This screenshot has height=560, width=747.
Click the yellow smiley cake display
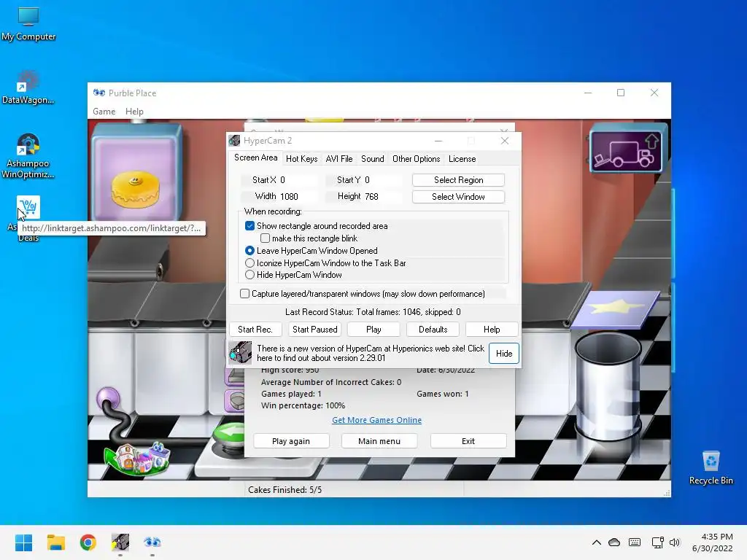coord(135,190)
